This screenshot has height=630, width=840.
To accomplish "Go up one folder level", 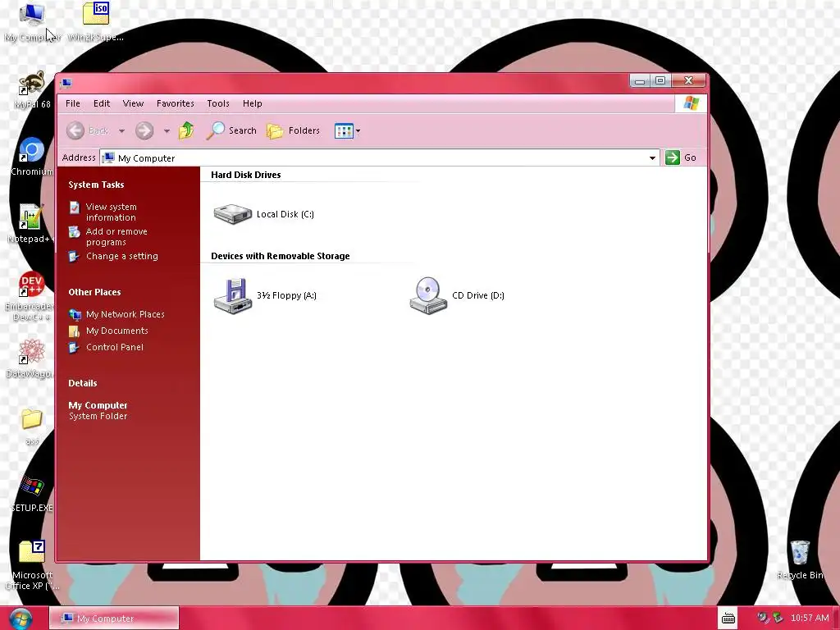I will click(186, 130).
